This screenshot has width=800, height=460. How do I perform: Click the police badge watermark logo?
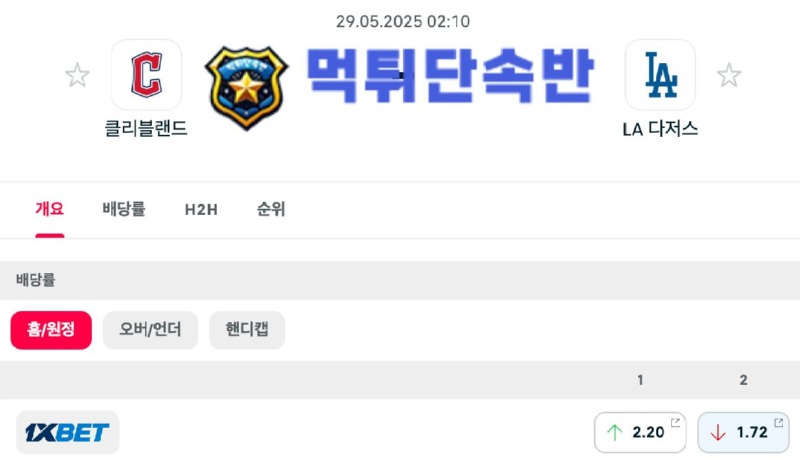(x=246, y=88)
